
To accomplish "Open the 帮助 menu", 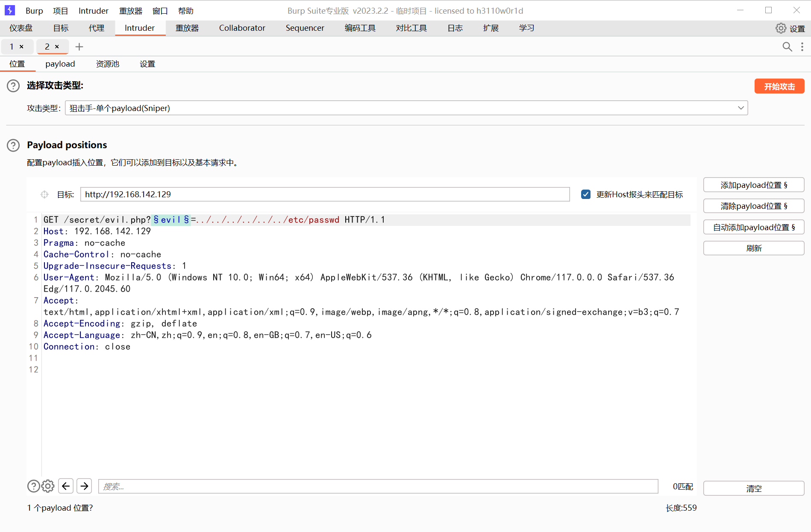I will pyautogui.click(x=185, y=11).
